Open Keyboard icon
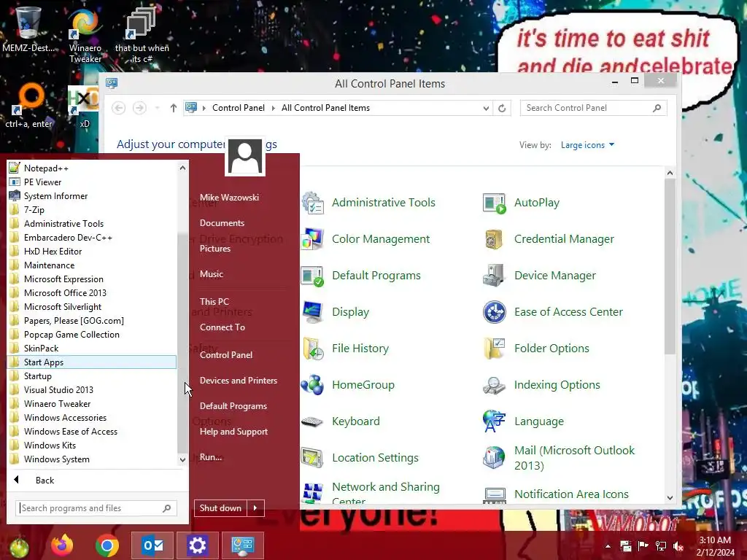The width and height of the screenshot is (747, 560). (x=312, y=421)
